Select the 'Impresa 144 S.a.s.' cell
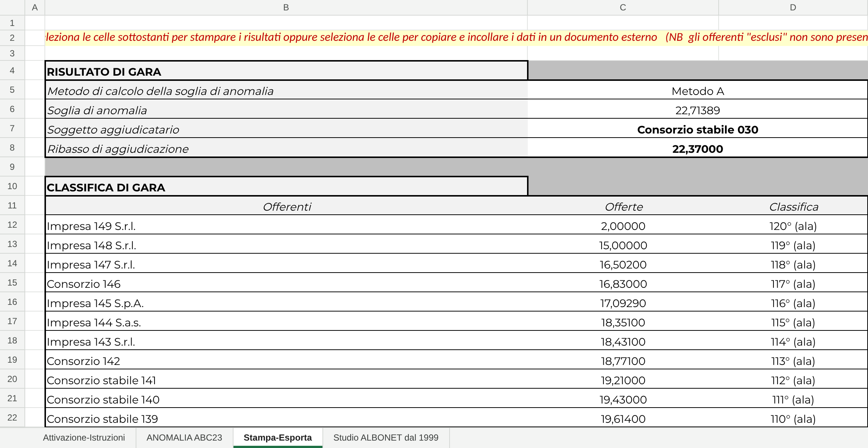 pos(286,322)
